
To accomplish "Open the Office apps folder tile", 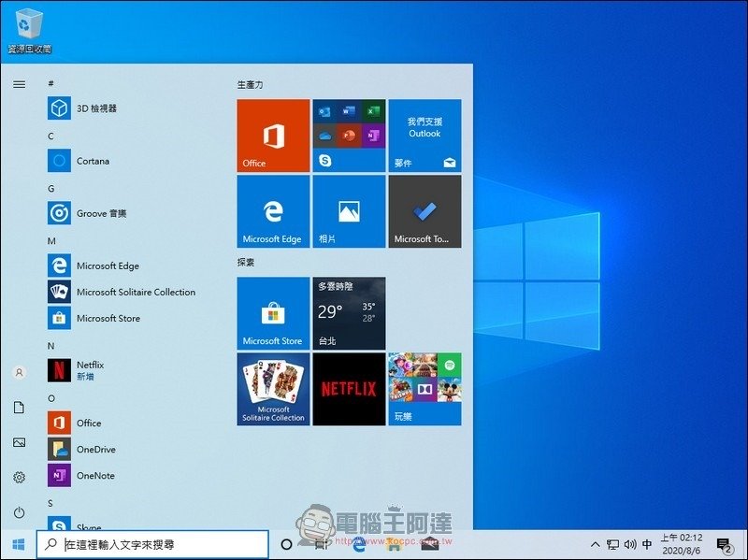I will point(349,136).
